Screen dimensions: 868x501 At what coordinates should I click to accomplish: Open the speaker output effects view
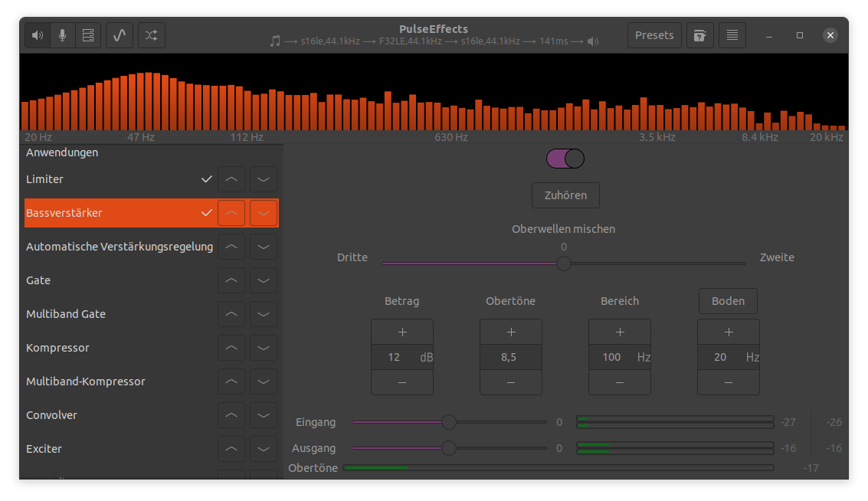pos(38,35)
